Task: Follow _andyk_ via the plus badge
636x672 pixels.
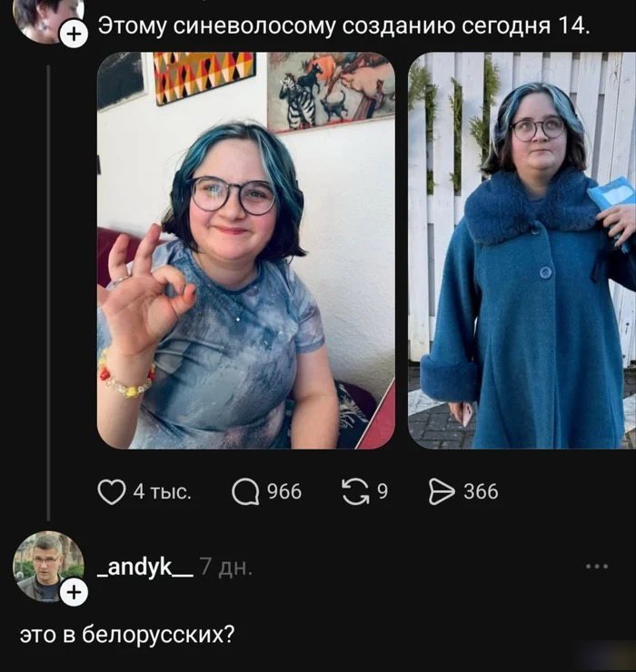Action: pyautogui.click(x=75, y=593)
